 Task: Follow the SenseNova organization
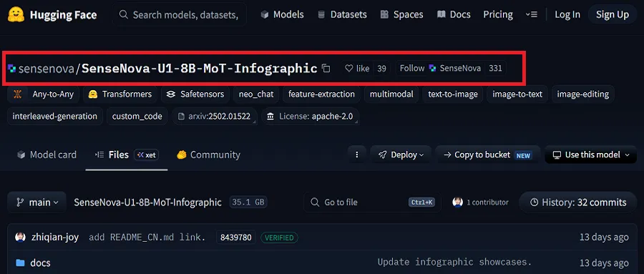[x=440, y=69]
